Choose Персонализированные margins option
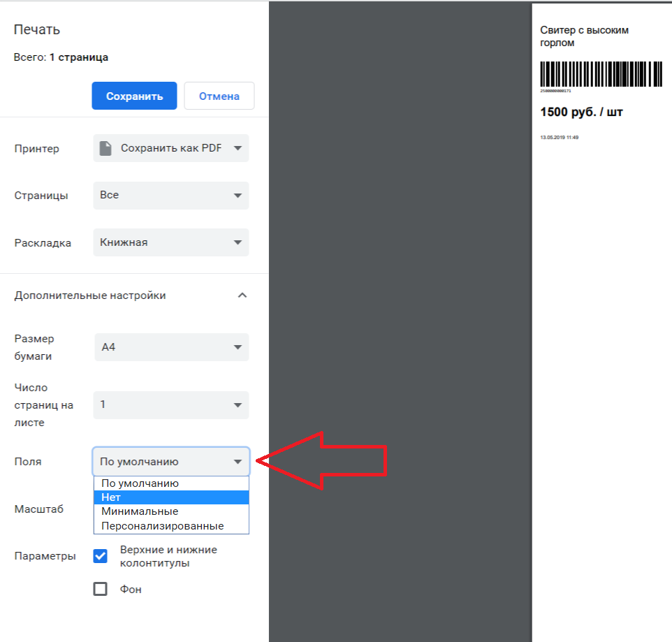 coord(162,525)
